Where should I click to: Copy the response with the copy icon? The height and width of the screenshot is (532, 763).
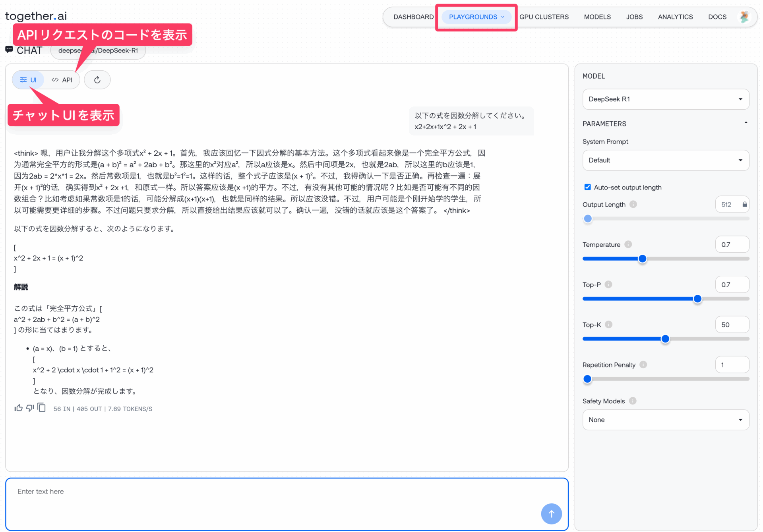point(42,408)
